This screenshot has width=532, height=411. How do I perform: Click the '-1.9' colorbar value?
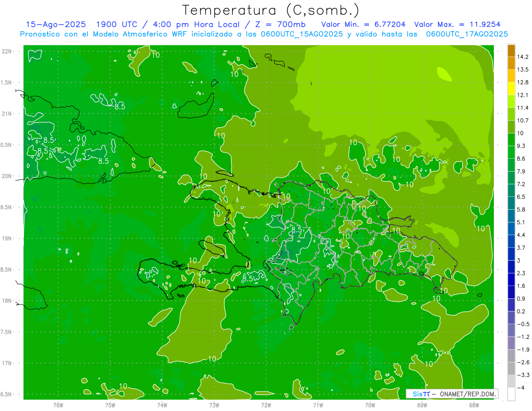(523, 349)
